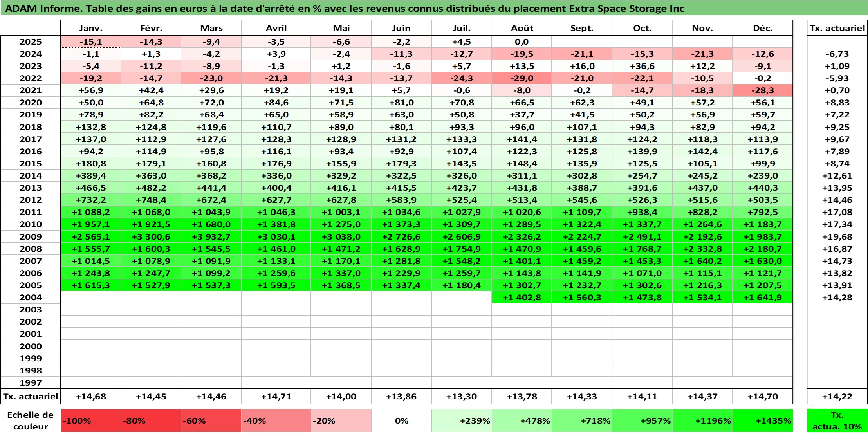The height and width of the screenshot is (433, 868).
Task: Select row label 2009
Action: pos(31,236)
